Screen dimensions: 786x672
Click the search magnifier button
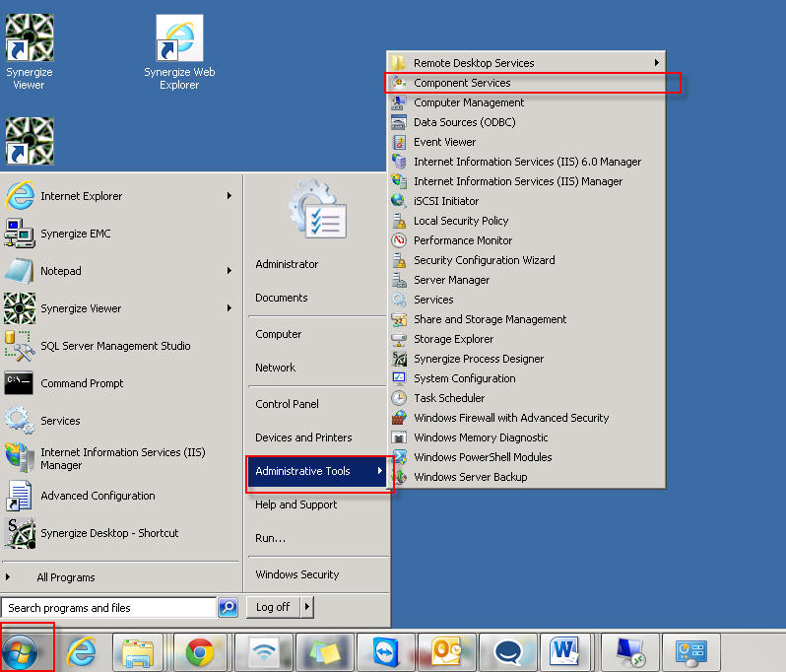[x=229, y=607]
